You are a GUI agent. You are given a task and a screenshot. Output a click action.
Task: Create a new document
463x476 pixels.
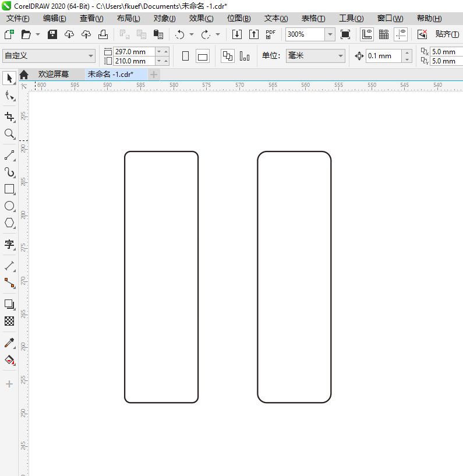(x=9, y=34)
